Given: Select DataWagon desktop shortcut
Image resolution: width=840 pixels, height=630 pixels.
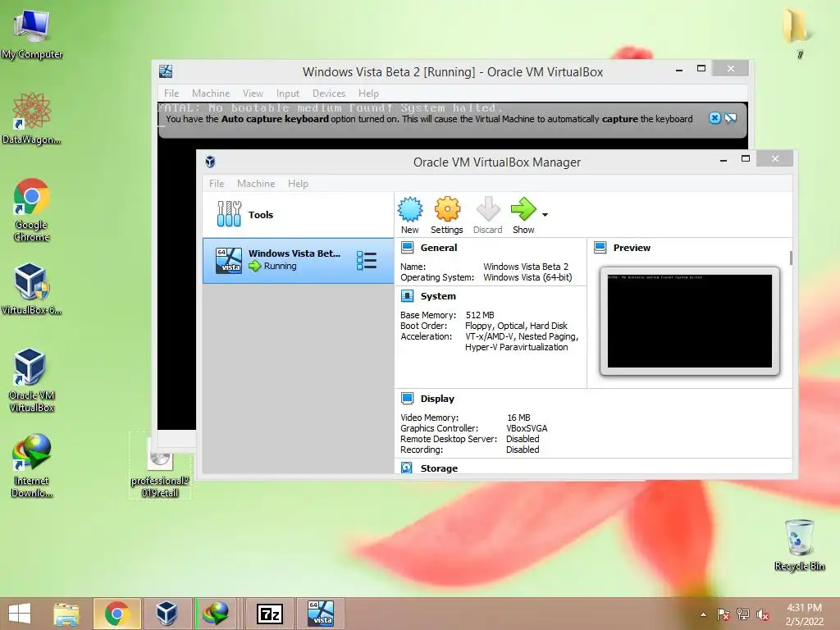Looking at the screenshot, I should coord(32,118).
